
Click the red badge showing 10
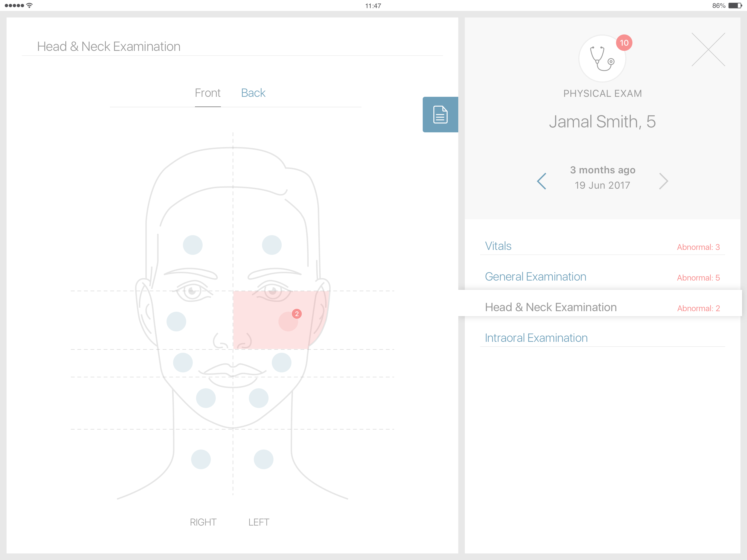pyautogui.click(x=623, y=43)
